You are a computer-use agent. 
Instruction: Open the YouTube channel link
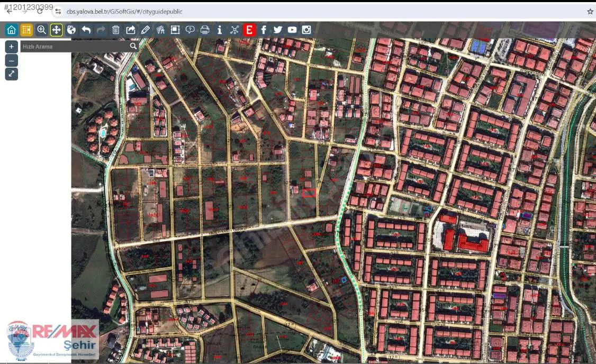coord(292,30)
